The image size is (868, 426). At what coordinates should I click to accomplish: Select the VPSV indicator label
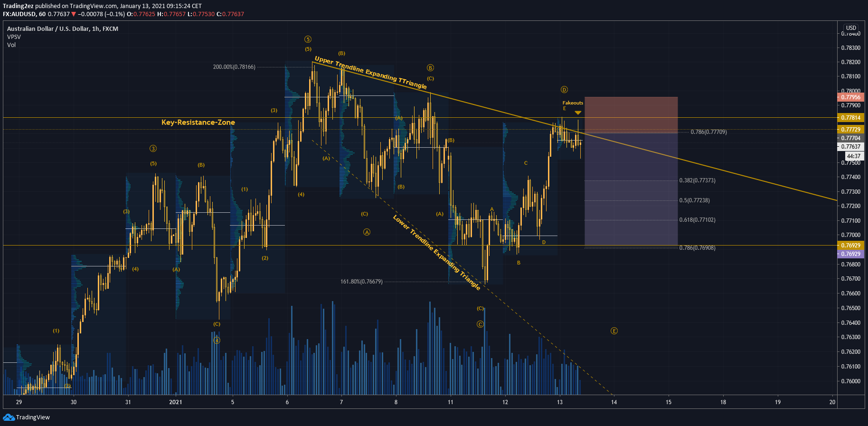14,37
